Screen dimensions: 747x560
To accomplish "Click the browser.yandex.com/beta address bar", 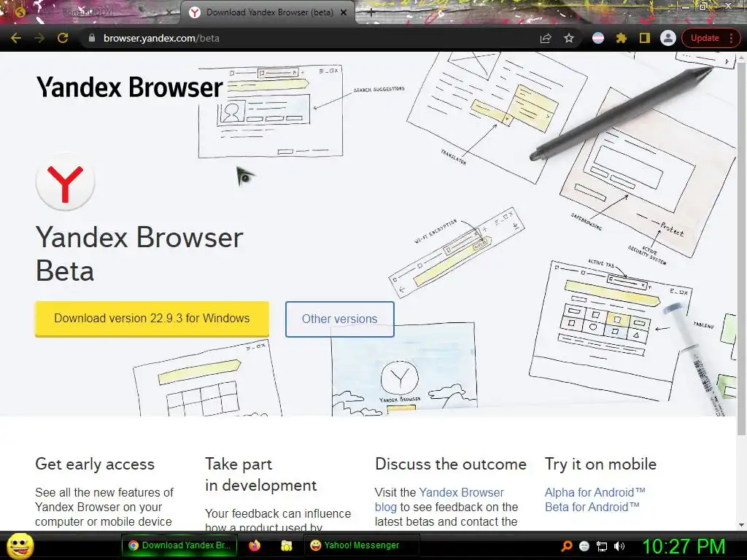I will tap(314, 38).
